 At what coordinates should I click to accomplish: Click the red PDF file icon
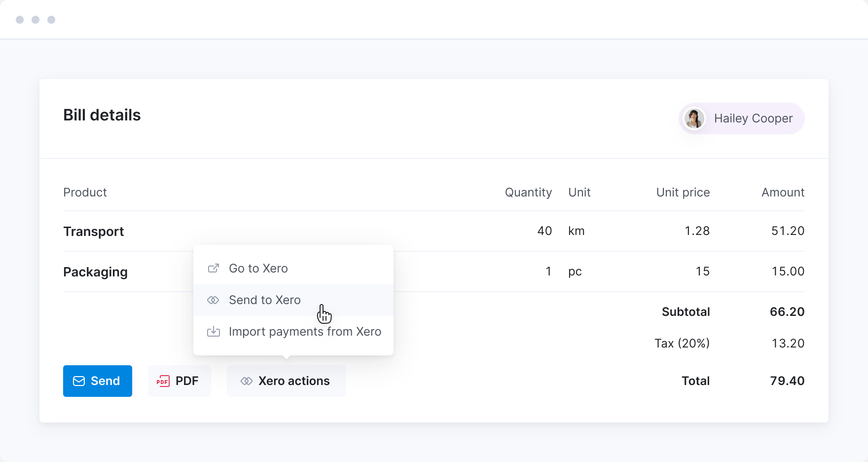(x=163, y=381)
